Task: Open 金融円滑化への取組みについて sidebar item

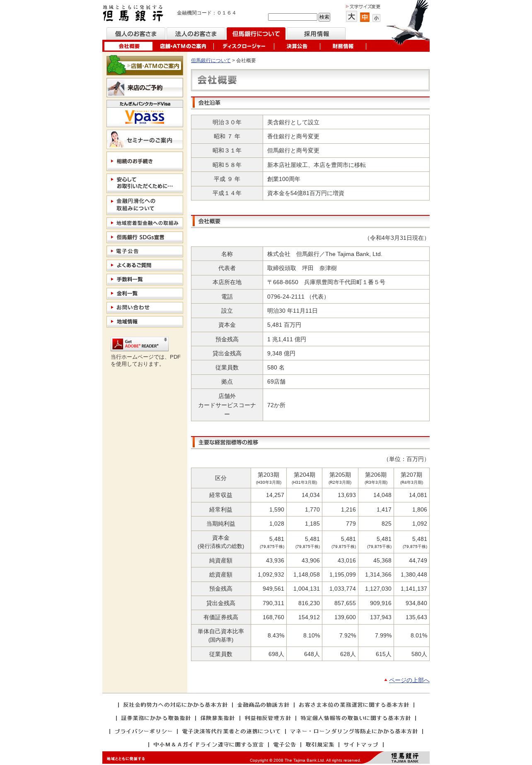Action: [145, 205]
